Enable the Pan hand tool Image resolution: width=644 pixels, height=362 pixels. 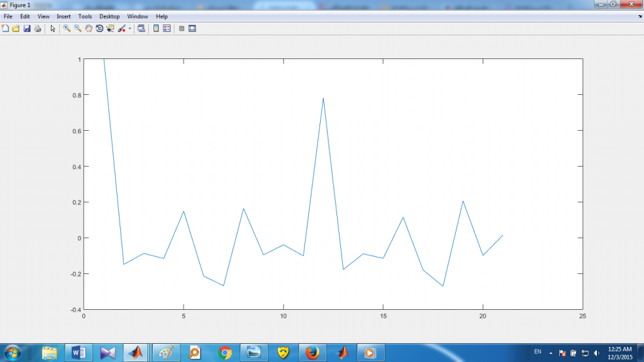(x=88, y=28)
